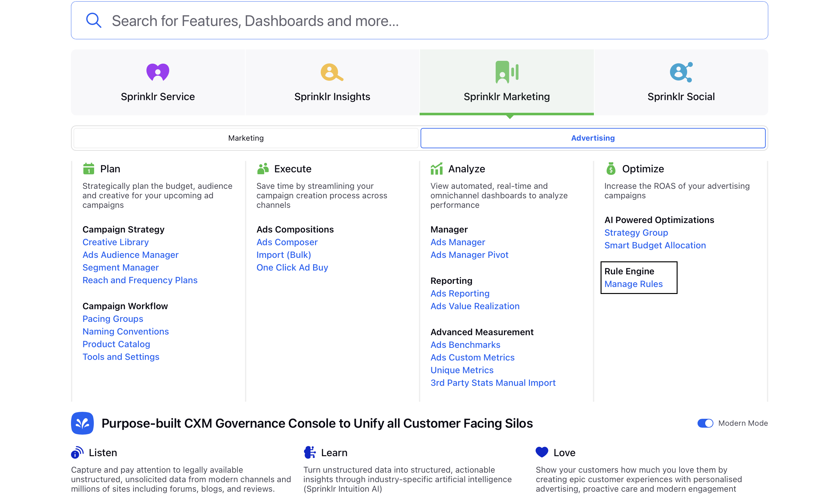Viewport: 824px width, 504px height.
Task: Click the Execute people icon
Action: 263,169
